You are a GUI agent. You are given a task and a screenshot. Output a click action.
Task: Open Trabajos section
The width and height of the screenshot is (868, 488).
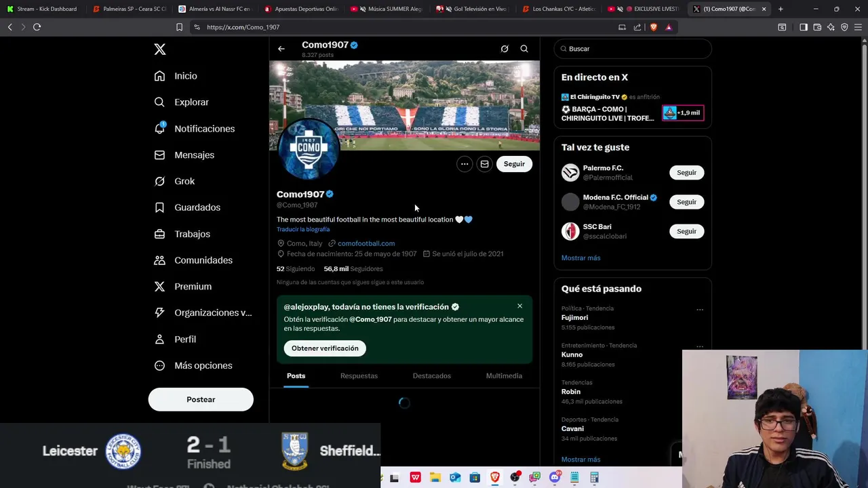point(182,234)
